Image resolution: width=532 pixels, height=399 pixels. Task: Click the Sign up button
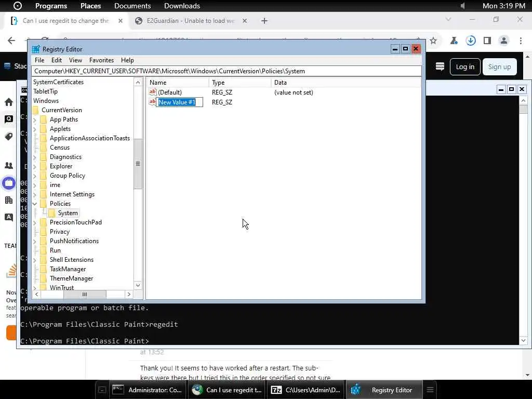pyautogui.click(x=499, y=67)
